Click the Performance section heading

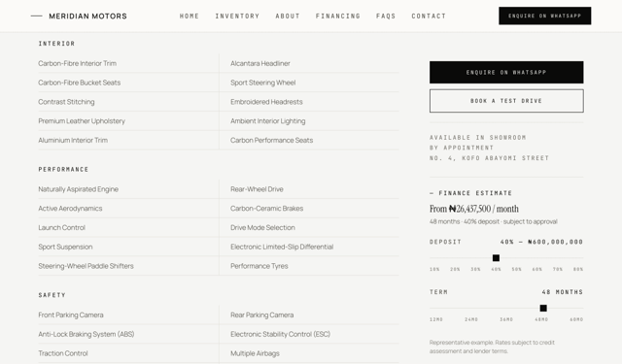click(x=63, y=170)
